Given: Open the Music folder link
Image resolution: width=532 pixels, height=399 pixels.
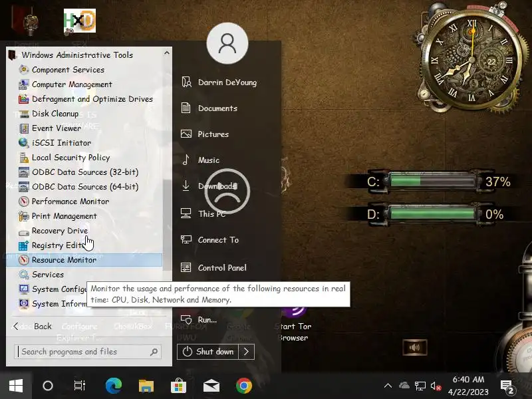Looking at the screenshot, I should coord(200,160).
